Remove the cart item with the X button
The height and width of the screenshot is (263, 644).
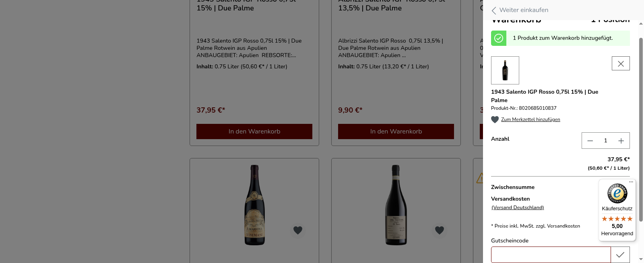coord(621,63)
